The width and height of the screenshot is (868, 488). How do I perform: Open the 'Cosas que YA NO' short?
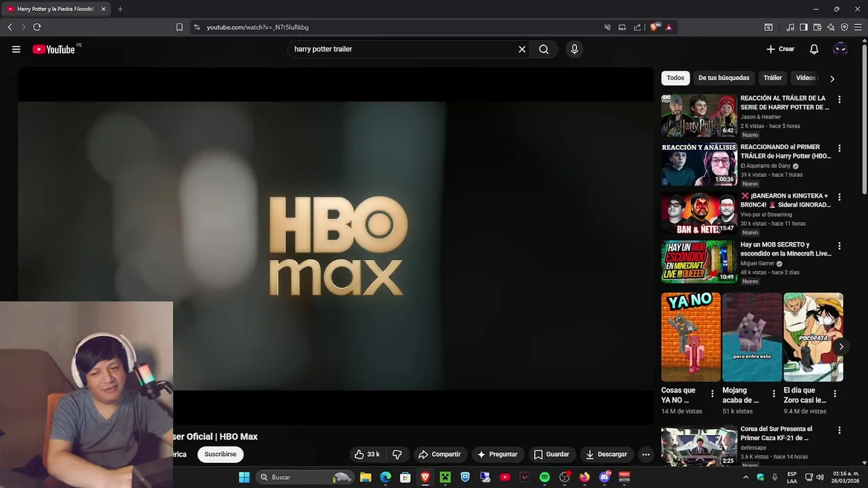(691, 337)
